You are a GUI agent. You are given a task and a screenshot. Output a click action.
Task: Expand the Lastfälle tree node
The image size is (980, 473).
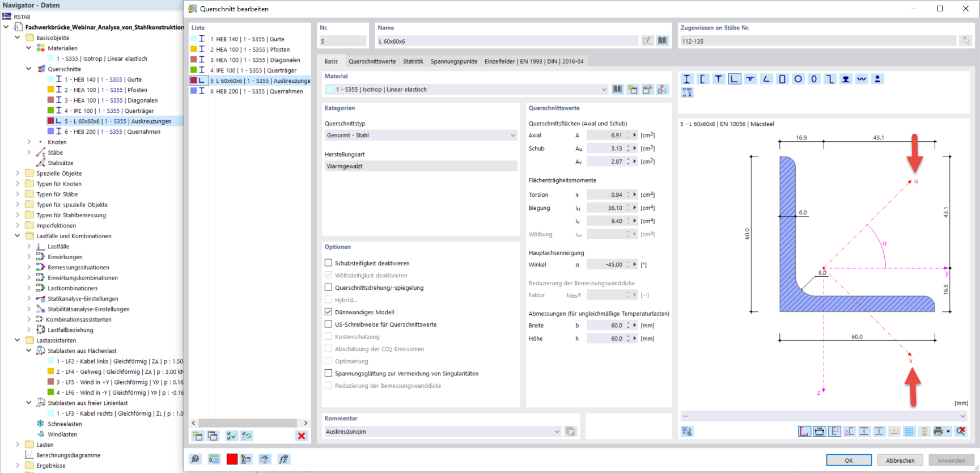[29, 247]
